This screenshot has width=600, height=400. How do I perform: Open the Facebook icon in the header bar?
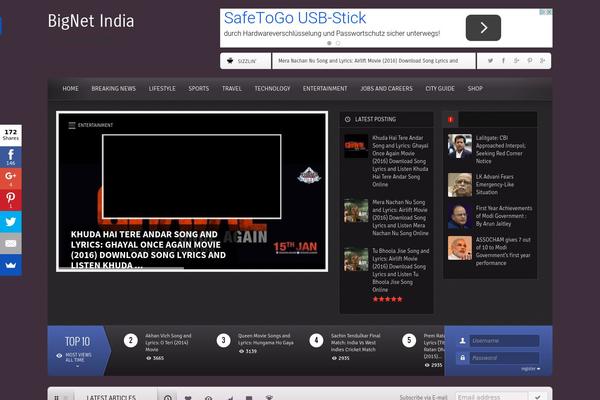click(x=503, y=60)
